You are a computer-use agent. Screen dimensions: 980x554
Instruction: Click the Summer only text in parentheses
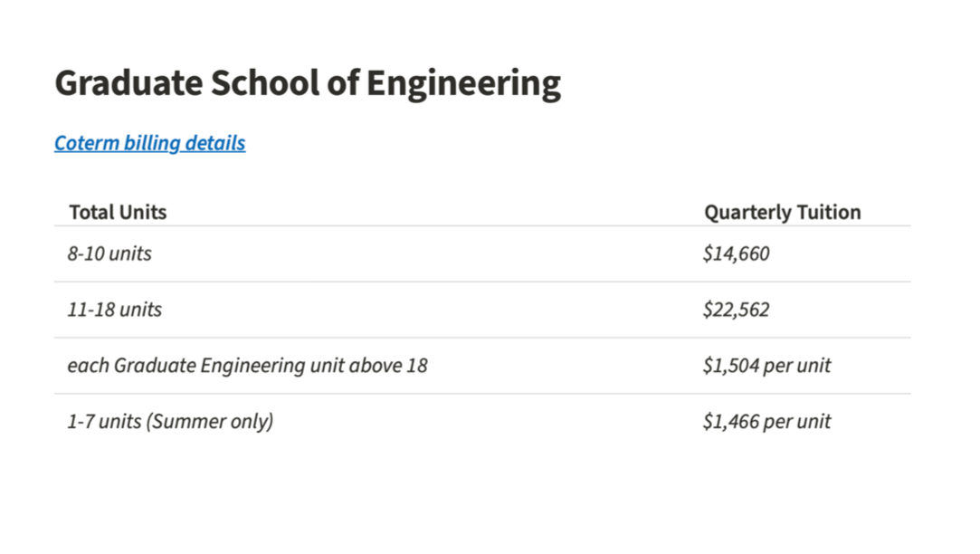pos(210,422)
